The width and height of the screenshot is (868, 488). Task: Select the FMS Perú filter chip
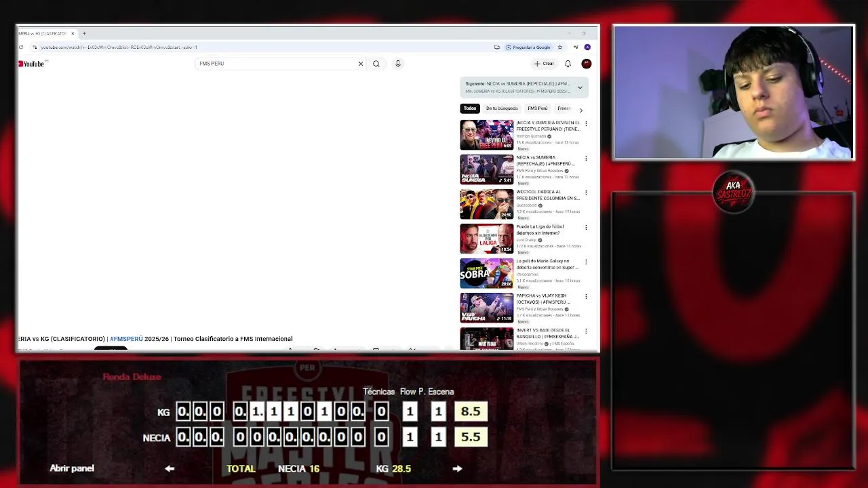click(538, 108)
